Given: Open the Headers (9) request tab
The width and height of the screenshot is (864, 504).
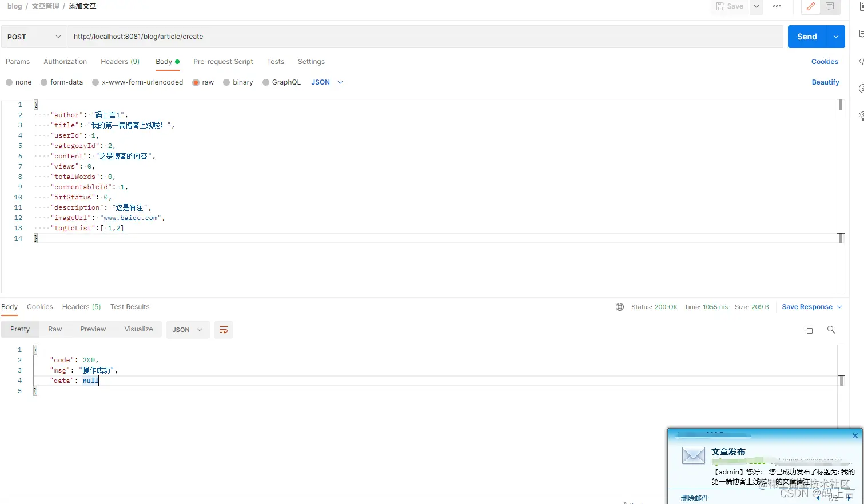Looking at the screenshot, I should 120,62.
